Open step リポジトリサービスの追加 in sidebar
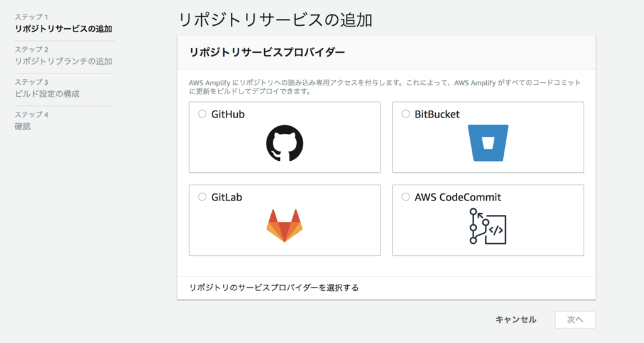This screenshot has height=343, width=644. tap(64, 29)
